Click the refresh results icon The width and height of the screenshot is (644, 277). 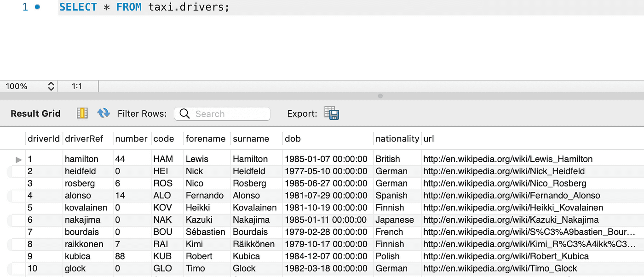pos(103,113)
